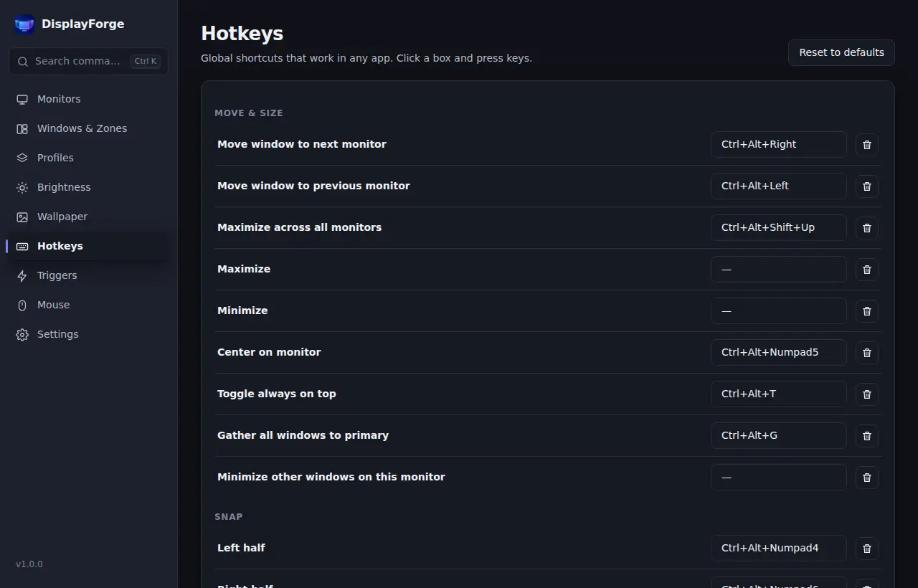This screenshot has height=588, width=918.
Task: Click the Brightness sun icon
Action: [22, 187]
